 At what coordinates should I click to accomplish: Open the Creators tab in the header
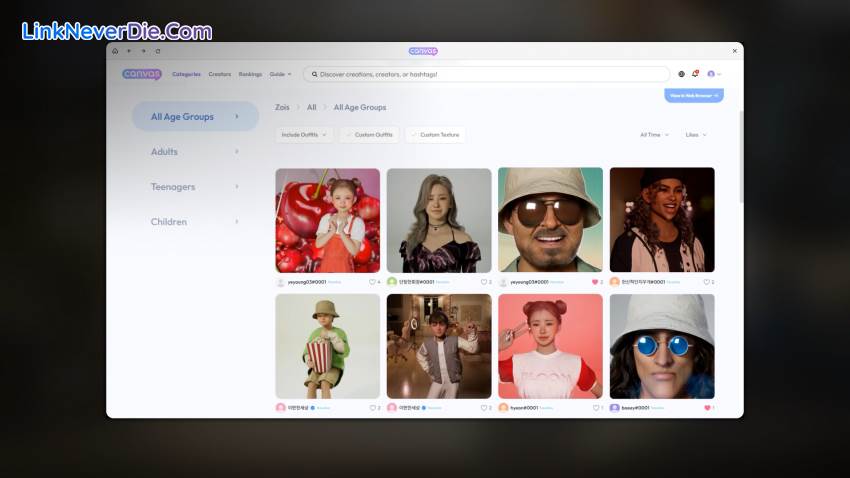tap(219, 74)
